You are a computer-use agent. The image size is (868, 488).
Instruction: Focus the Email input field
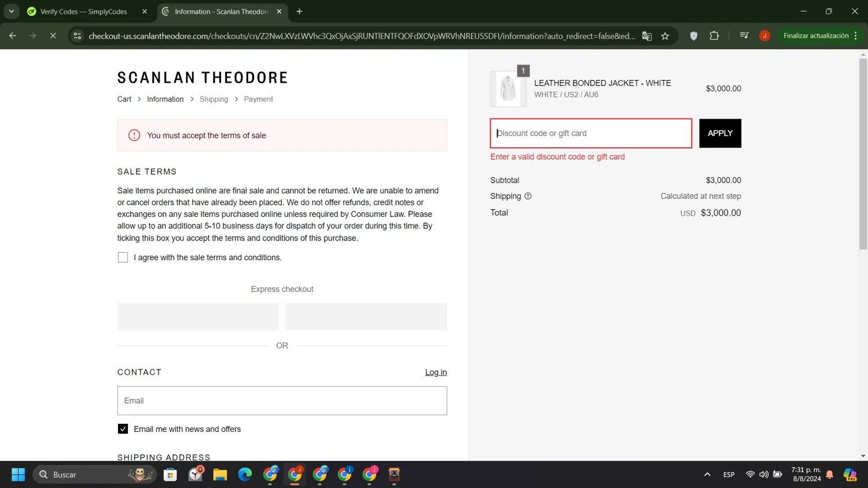(x=282, y=401)
